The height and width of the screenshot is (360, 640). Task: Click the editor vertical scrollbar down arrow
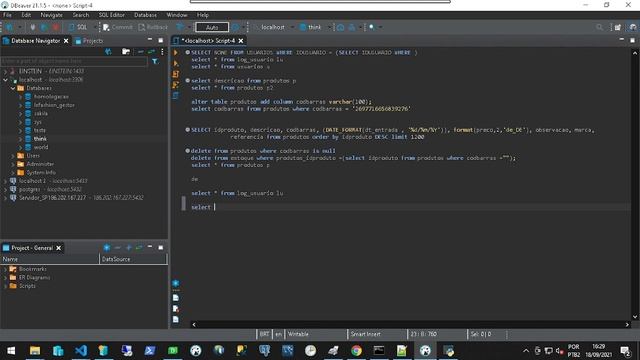click(635, 317)
